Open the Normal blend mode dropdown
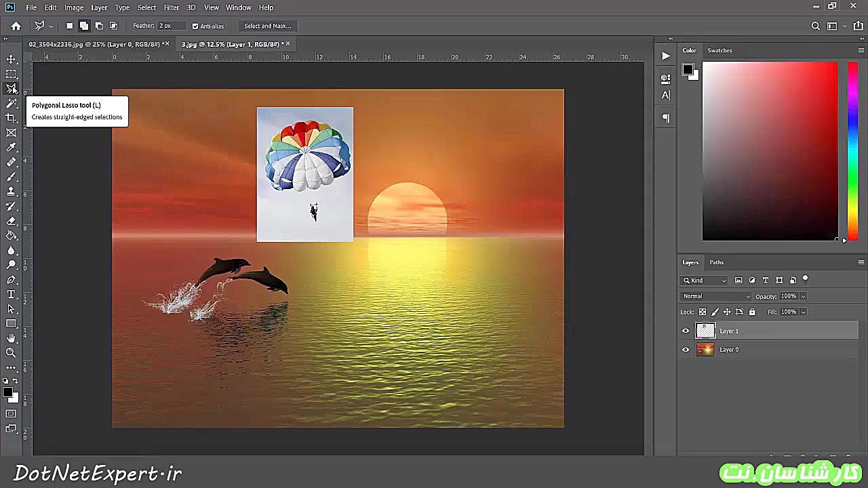868x488 pixels. coord(716,296)
